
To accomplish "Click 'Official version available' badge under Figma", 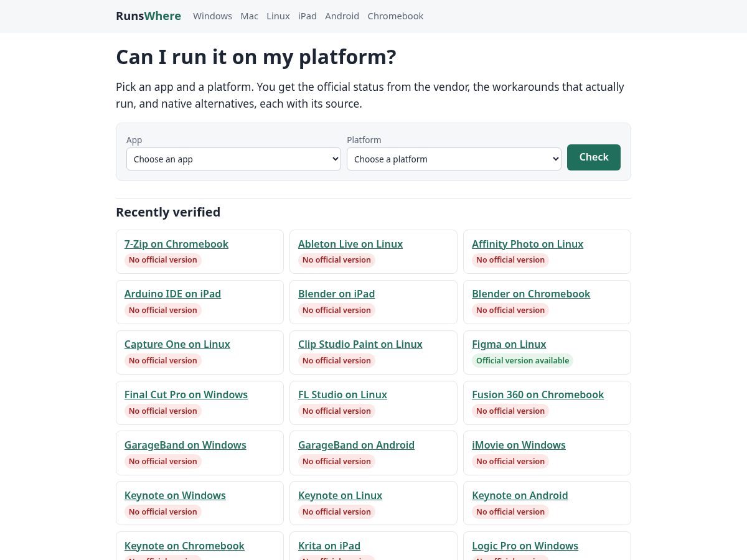I will pyautogui.click(x=522, y=360).
